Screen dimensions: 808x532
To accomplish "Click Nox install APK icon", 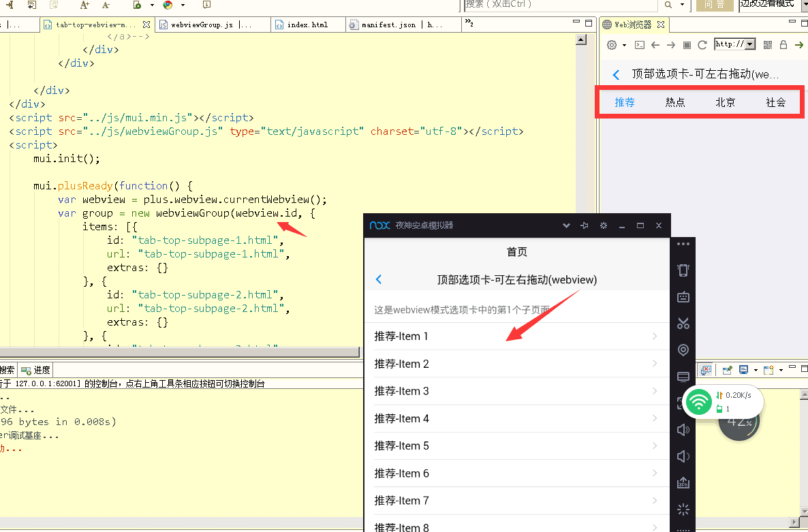I will 683,483.
